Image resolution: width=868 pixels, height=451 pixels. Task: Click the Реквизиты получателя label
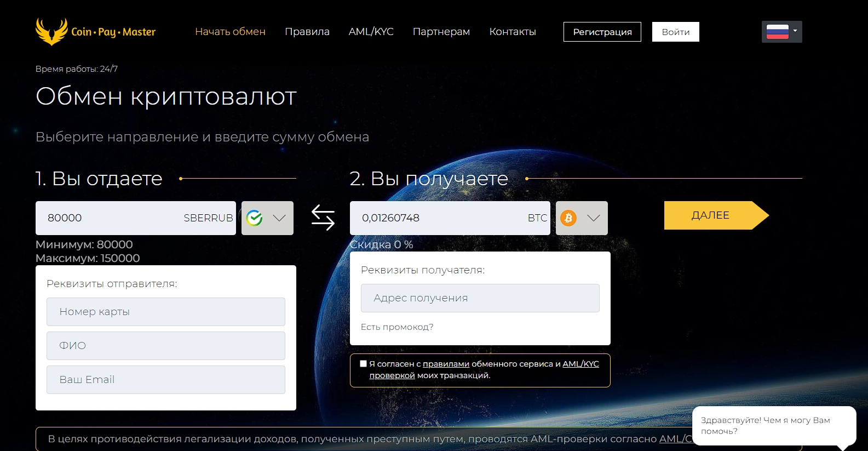(423, 270)
